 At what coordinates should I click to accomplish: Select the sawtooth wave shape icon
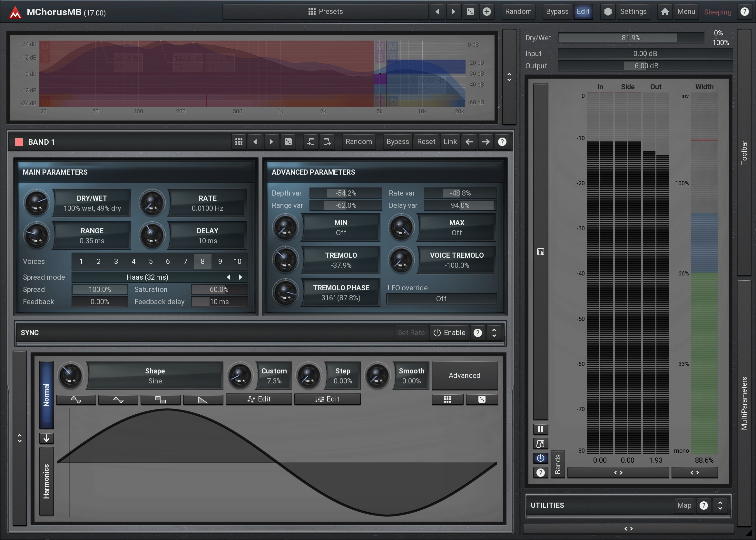pos(203,399)
